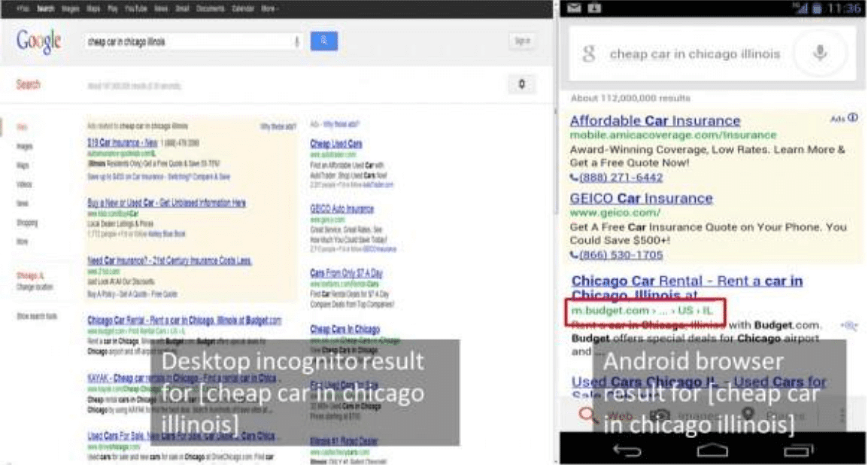The width and height of the screenshot is (868, 465).
Task: Open 'Cheap Cars In Chicago' ad
Action: pos(345,329)
